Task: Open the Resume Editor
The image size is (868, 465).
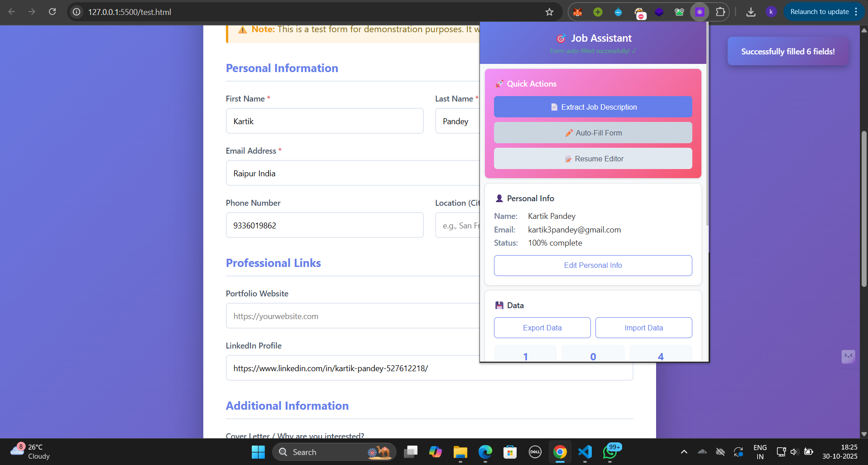Action: pos(593,159)
